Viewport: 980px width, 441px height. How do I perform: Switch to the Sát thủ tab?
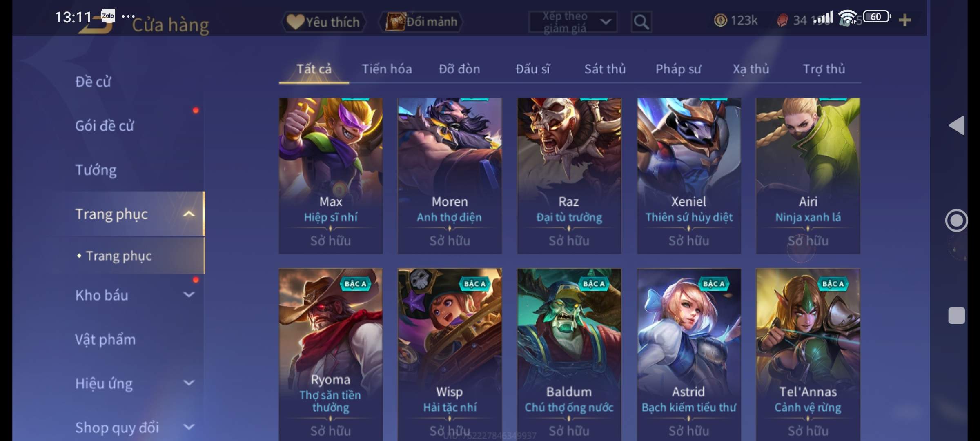coord(605,69)
